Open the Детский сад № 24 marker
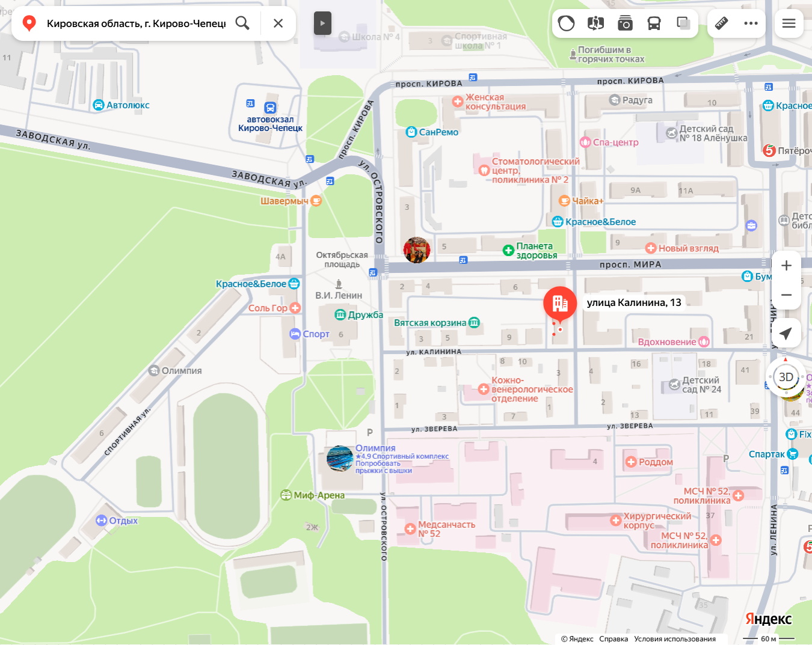Screen dimensions: 812x645 point(675,385)
